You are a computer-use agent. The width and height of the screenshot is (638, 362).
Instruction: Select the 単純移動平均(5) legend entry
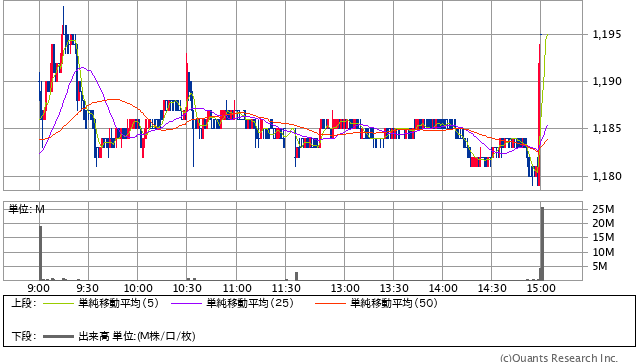tap(118, 303)
